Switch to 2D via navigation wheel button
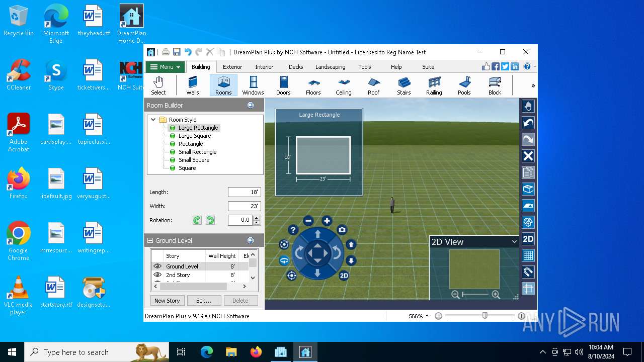Image resolution: width=644 pixels, height=362 pixels. [344, 276]
